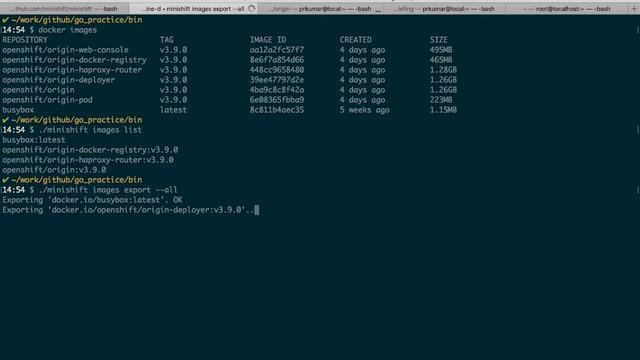Switch to the root@localhost bash tab

click(x=567, y=9)
